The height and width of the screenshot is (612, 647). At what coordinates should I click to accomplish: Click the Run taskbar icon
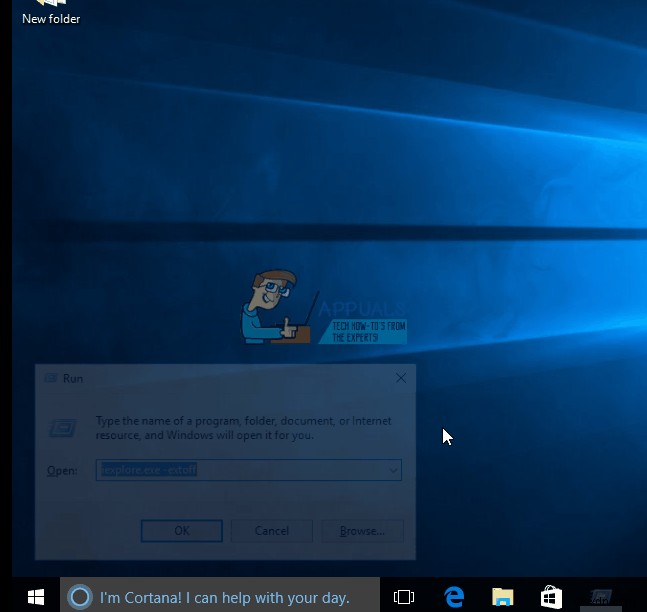coord(600,597)
